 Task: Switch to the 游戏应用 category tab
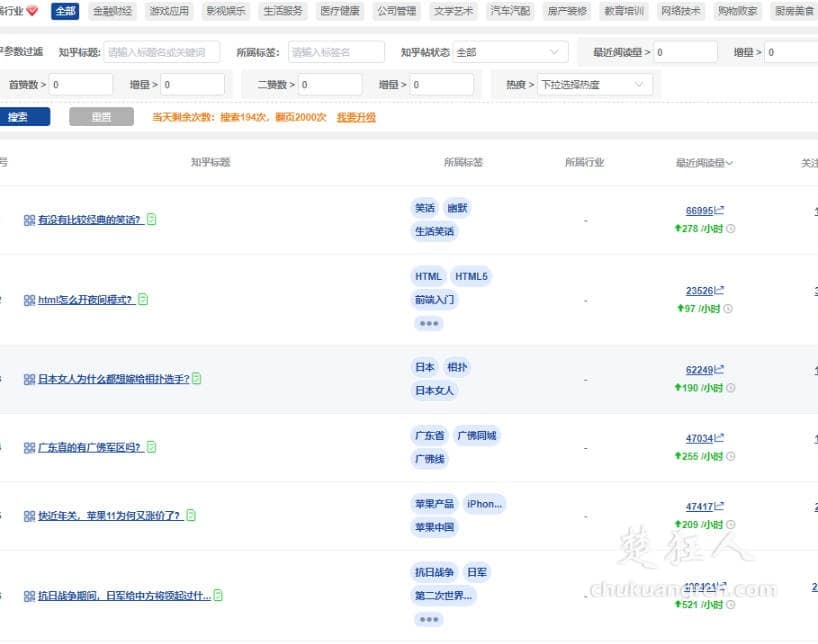click(167, 11)
